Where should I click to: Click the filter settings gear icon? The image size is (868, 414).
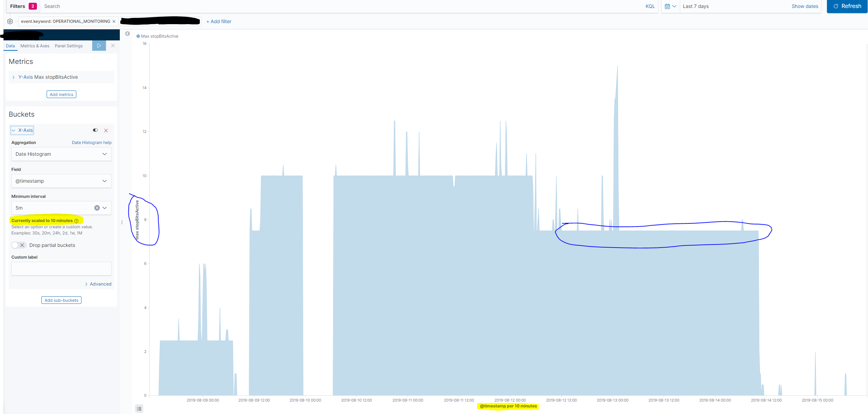pyautogui.click(x=10, y=21)
